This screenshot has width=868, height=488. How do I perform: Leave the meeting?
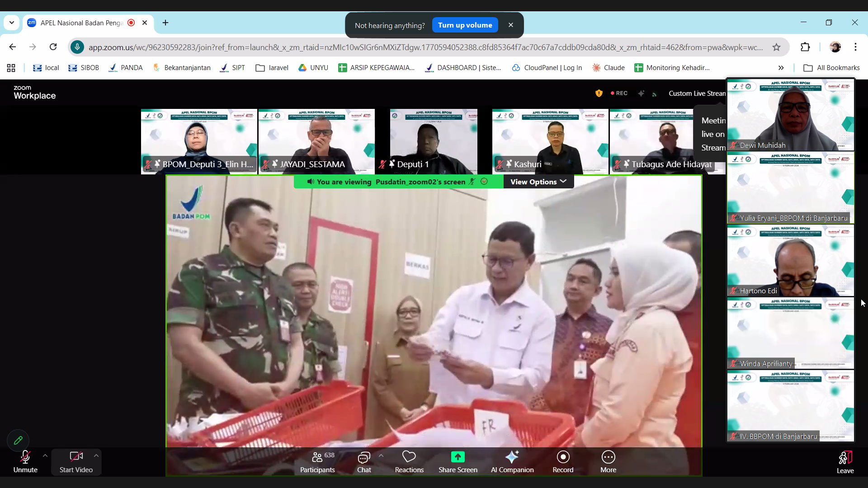[845, 461]
